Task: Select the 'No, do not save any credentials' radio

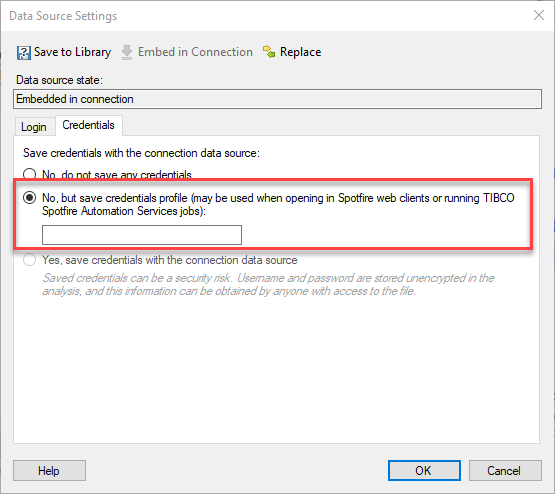Action: (x=29, y=174)
